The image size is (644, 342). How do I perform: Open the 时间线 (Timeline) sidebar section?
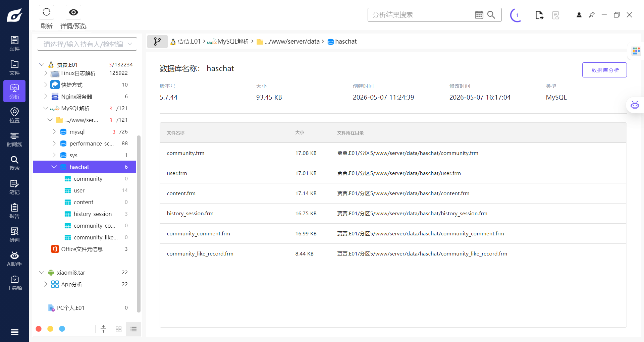coord(14,139)
